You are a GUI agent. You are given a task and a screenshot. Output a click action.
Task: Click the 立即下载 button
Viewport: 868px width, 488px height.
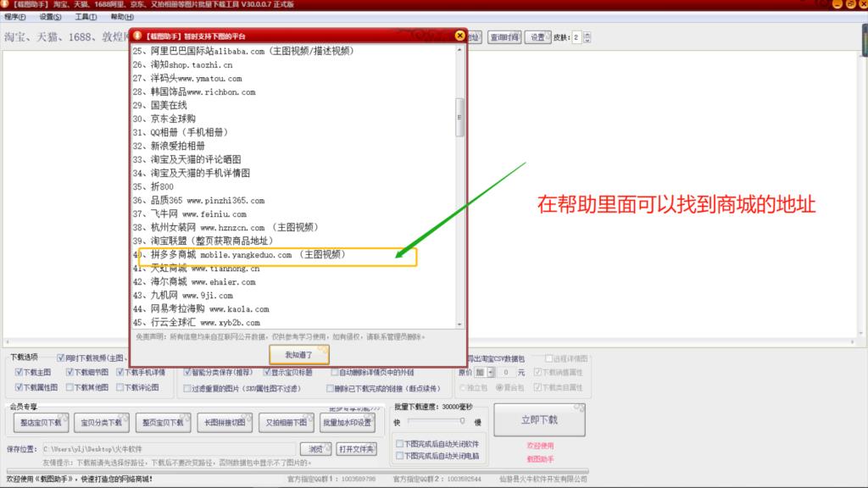[x=540, y=420]
